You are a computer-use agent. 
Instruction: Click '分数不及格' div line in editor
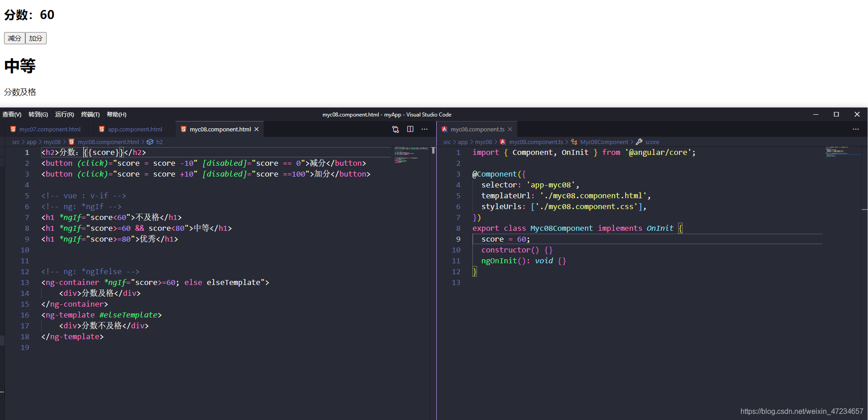click(x=104, y=326)
